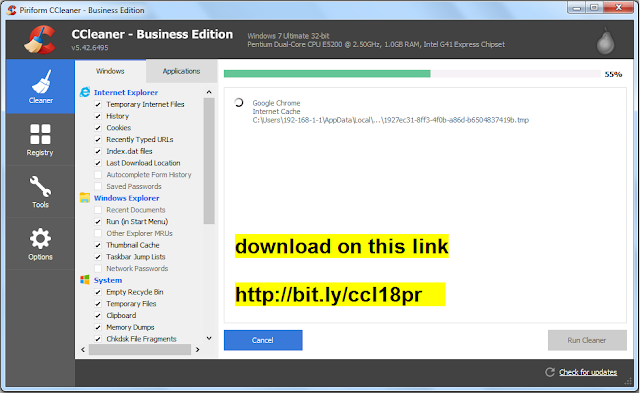Image resolution: width=640 pixels, height=393 pixels.
Task: Enable Recent Documents checkbox
Action: [98, 210]
